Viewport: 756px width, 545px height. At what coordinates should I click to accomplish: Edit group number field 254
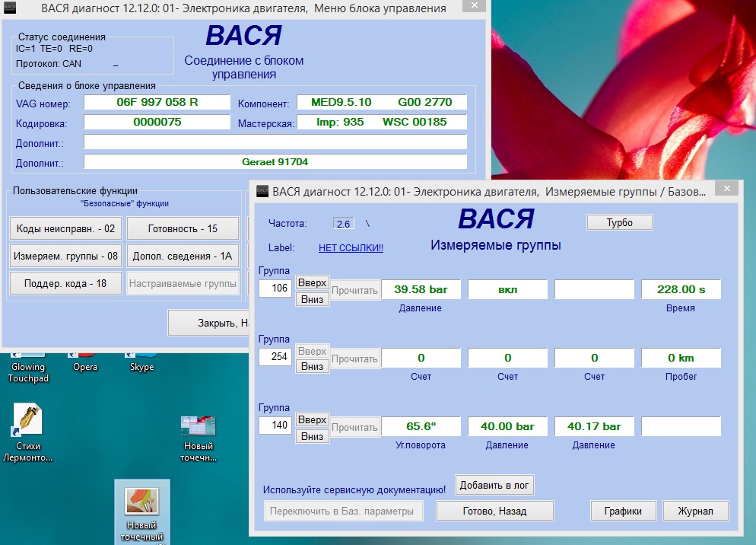[x=275, y=357]
